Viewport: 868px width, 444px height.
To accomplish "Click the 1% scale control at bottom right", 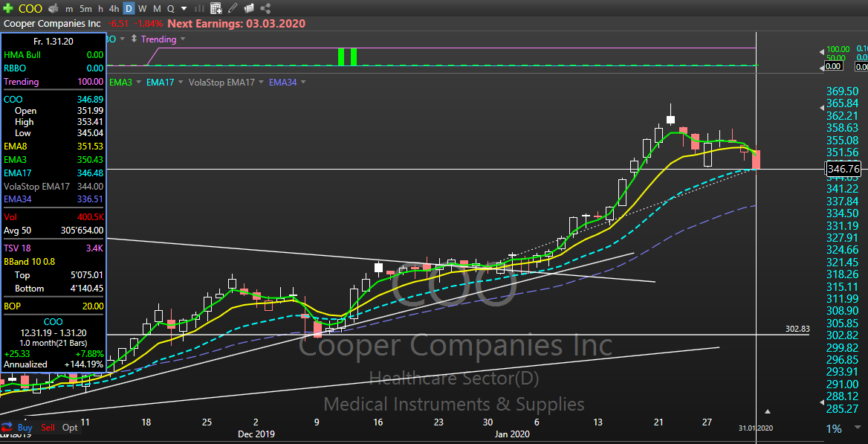I will (x=834, y=428).
